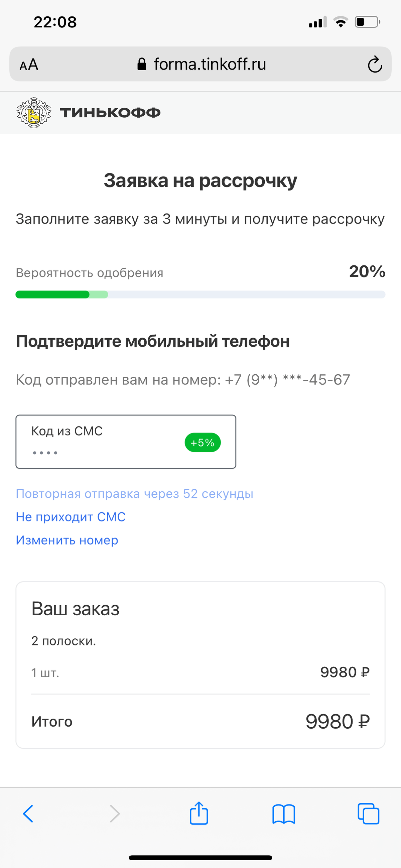The width and height of the screenshot is (401, 868).
Task: Reload the page with refresh icon
Action: click(x=375, y=64)
